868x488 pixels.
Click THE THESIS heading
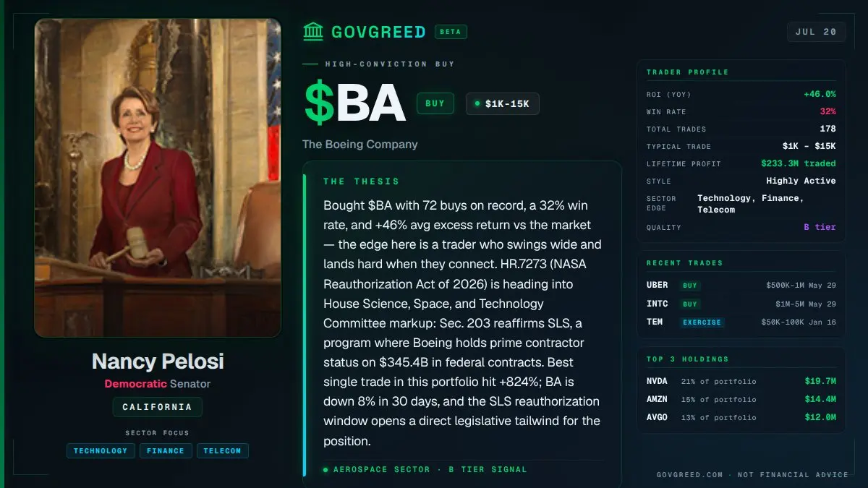click(361, 181)
